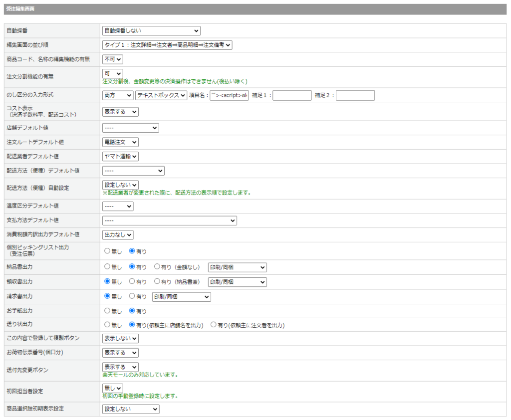Open the 自動採番 dropdown
The width and height of the screenshot is (511, 420).
point(151,31)
